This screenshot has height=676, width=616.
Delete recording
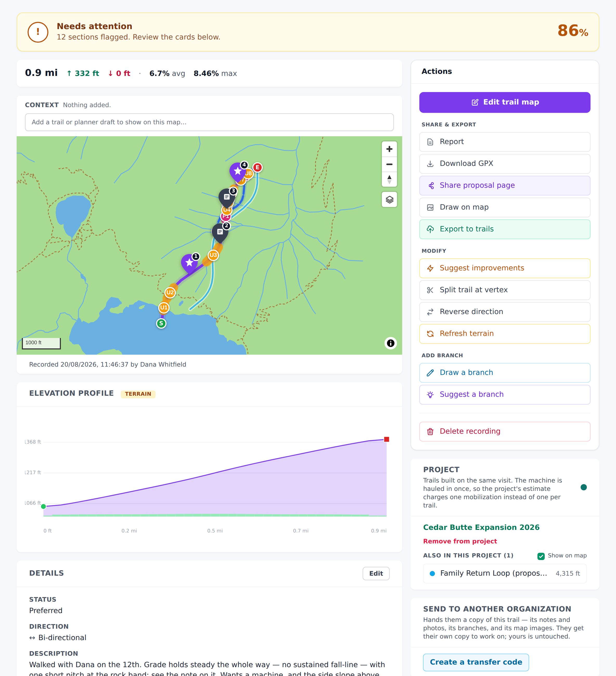[x=505, y=432]
